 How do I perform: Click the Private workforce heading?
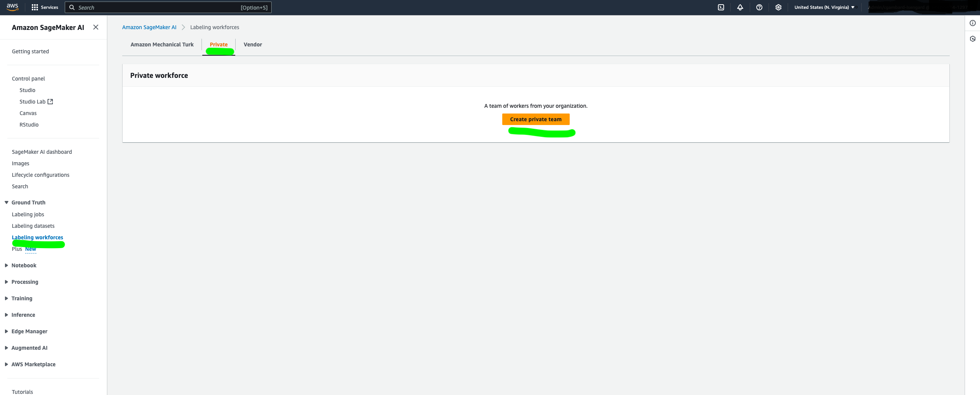pos(159,76)
